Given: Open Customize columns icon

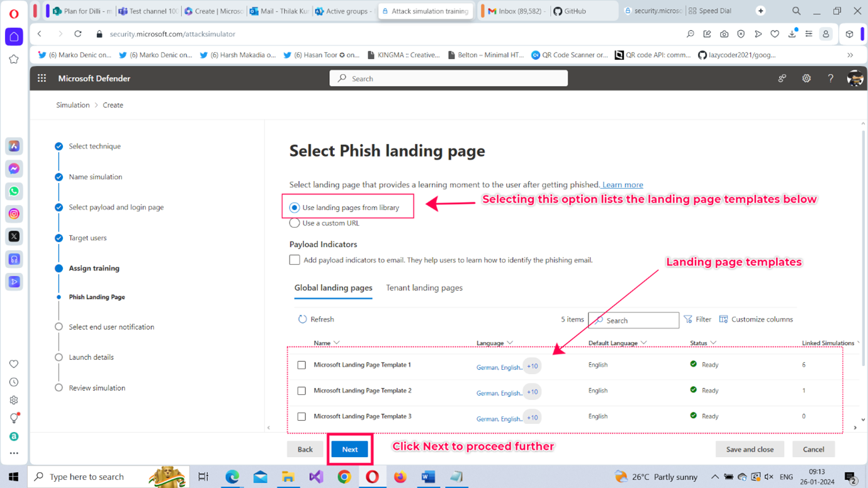Looking at the screenshot, I should [x=723, y=319].
